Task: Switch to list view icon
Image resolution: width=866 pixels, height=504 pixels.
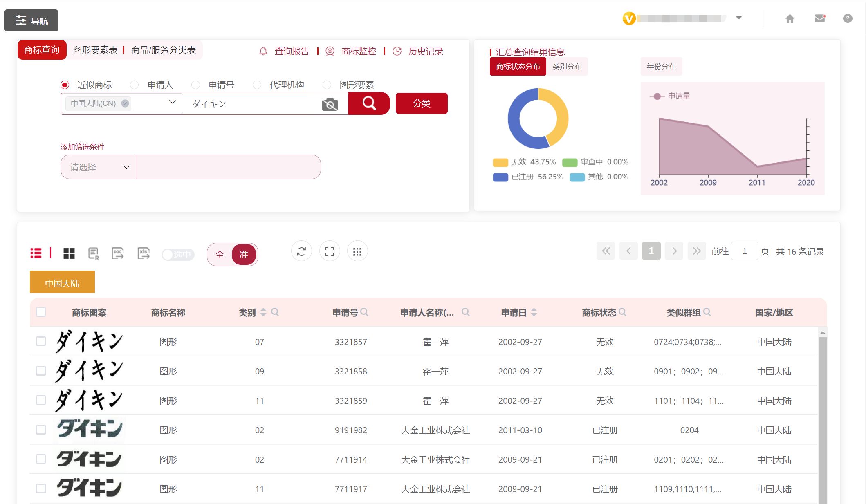Action: pos(36,253)
